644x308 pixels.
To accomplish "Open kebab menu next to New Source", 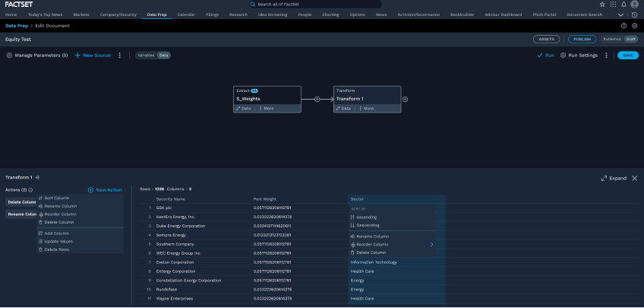I will pos(120,55).
